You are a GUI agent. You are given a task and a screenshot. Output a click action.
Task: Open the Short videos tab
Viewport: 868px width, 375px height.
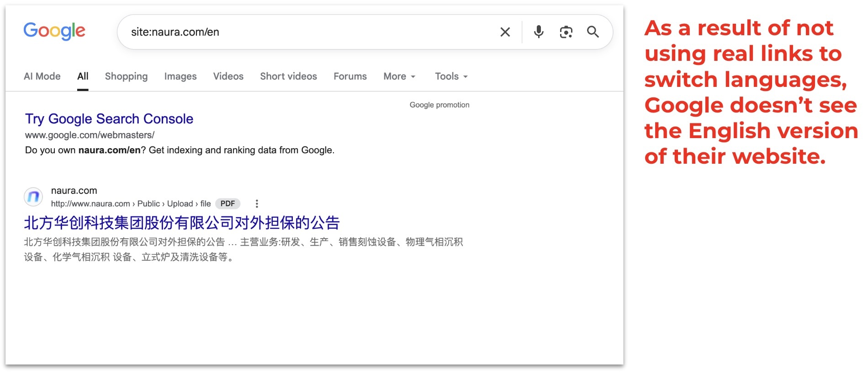pyautogui.click(x=288, y=76)
